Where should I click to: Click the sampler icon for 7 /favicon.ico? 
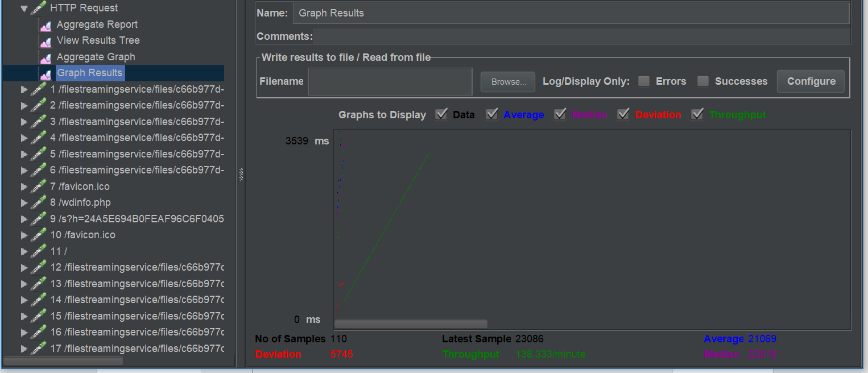(x=39, y=186)
